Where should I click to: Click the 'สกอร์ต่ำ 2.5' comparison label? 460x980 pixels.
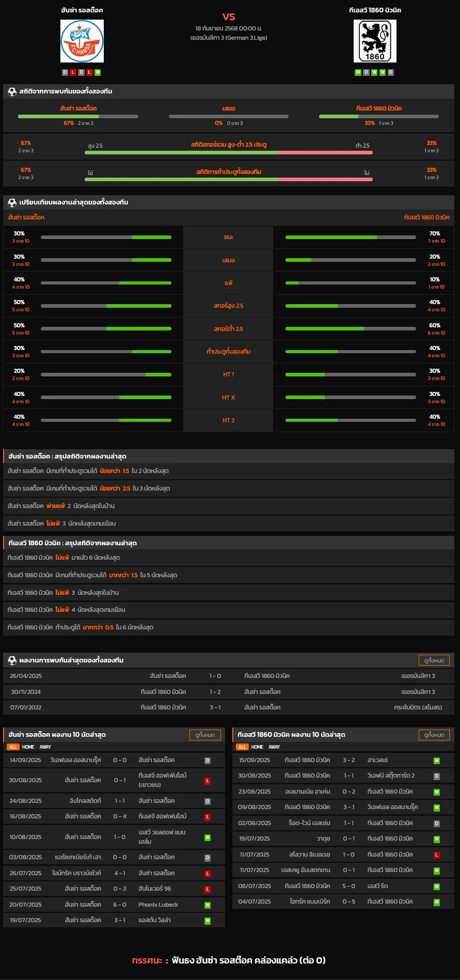tap(228, 329)
